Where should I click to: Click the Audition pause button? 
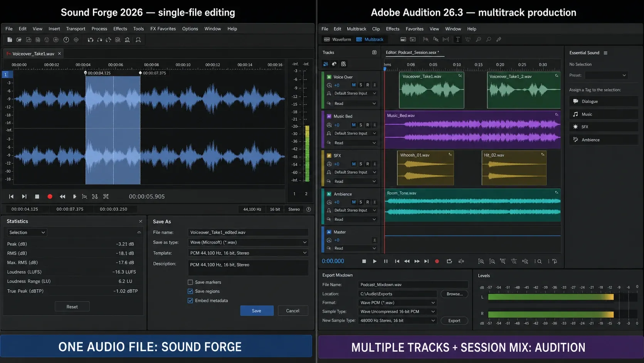click(x=386, y=261)
